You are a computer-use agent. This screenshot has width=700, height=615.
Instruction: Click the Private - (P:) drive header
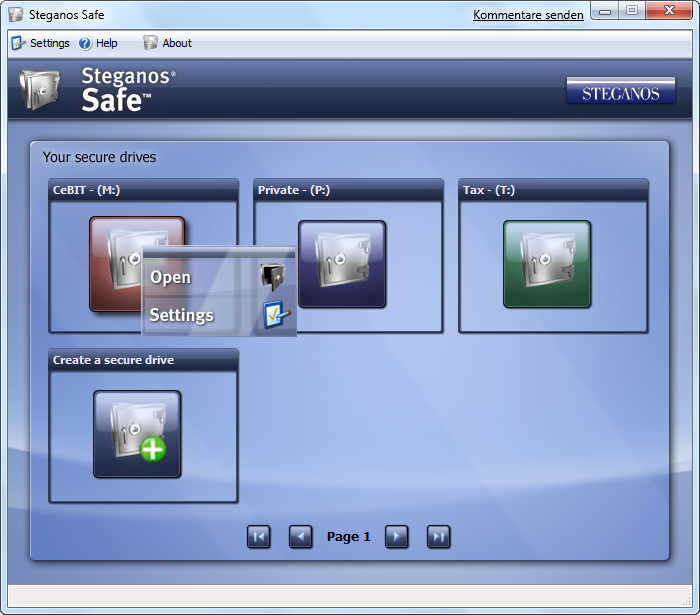pos(348,190)
